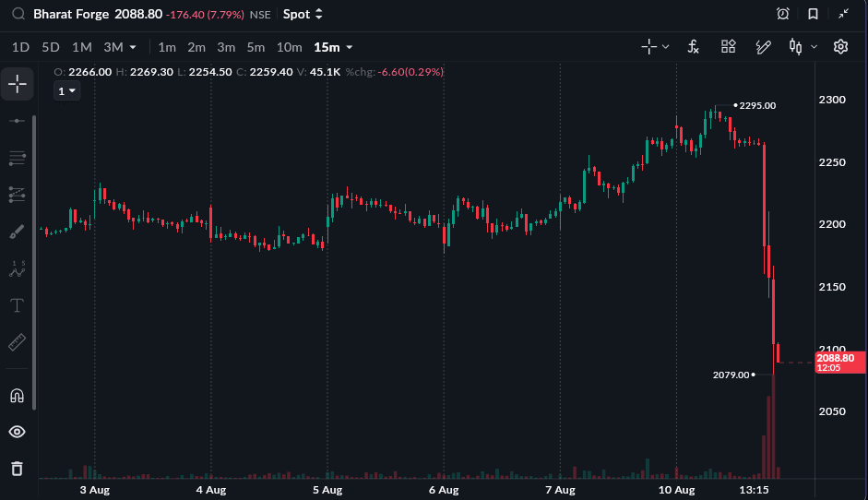Image resolution: width=868 pixels, height=500 pixels.
Task: Toggle the magnet snap mode
Action: coord(18,396)
